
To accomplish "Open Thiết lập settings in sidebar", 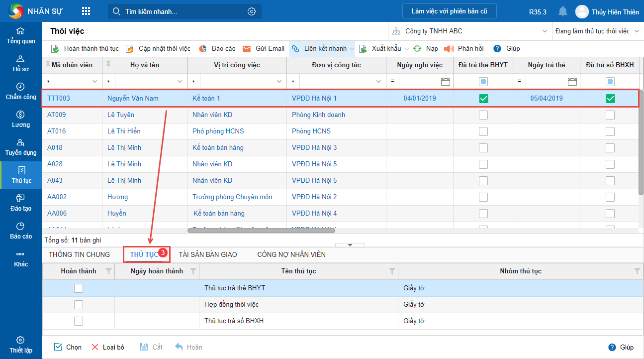I will pos(21,345).
